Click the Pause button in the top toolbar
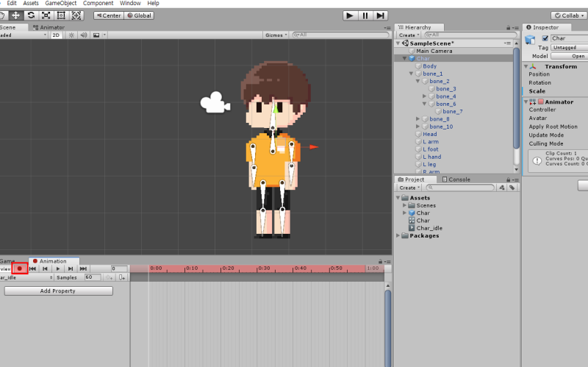This screenshot has height=367, width=588. coord(365,15)
